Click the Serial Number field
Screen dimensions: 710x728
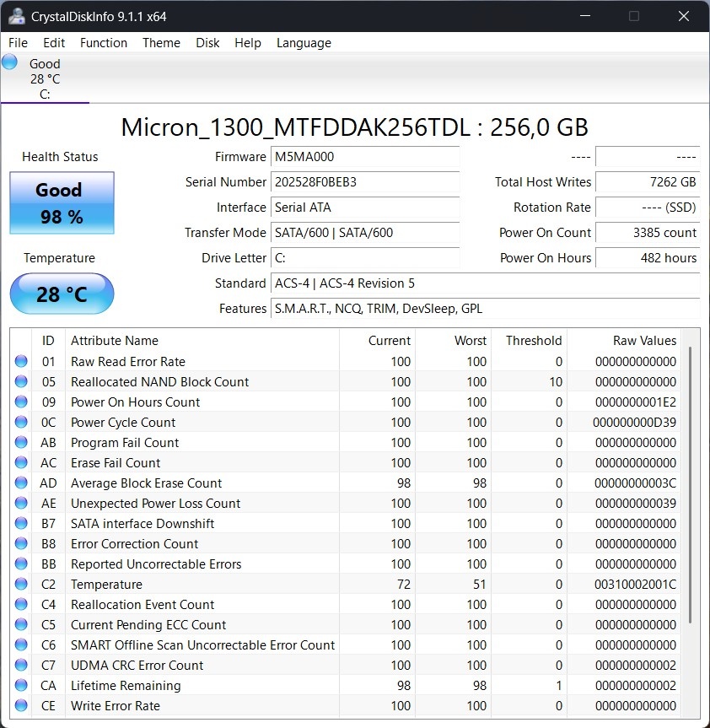point(365,182)
